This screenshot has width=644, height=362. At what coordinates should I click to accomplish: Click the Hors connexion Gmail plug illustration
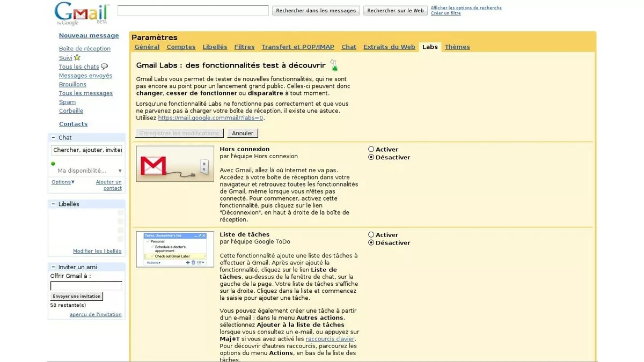[x=174, y=165]
